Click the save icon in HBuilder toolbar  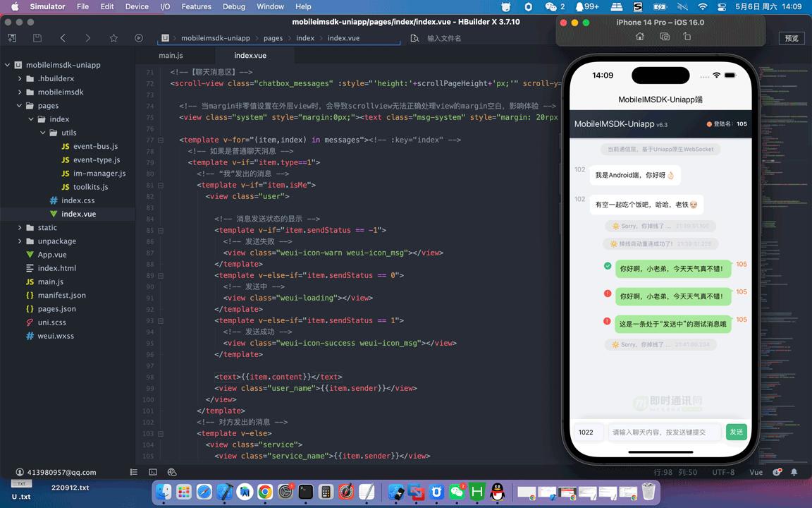pyautogui.click(x=37, y=38)
